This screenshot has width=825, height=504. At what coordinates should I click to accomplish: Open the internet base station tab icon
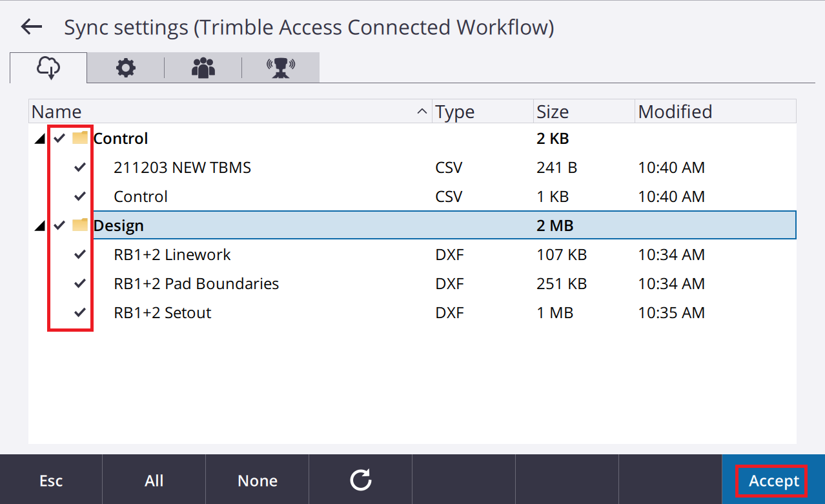[x=280, y=67]
